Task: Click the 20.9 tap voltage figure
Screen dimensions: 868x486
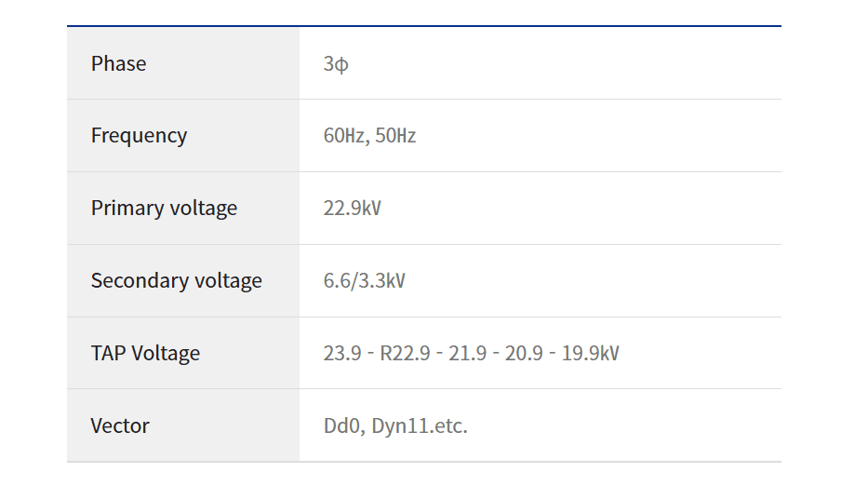Action: [524, 354]
